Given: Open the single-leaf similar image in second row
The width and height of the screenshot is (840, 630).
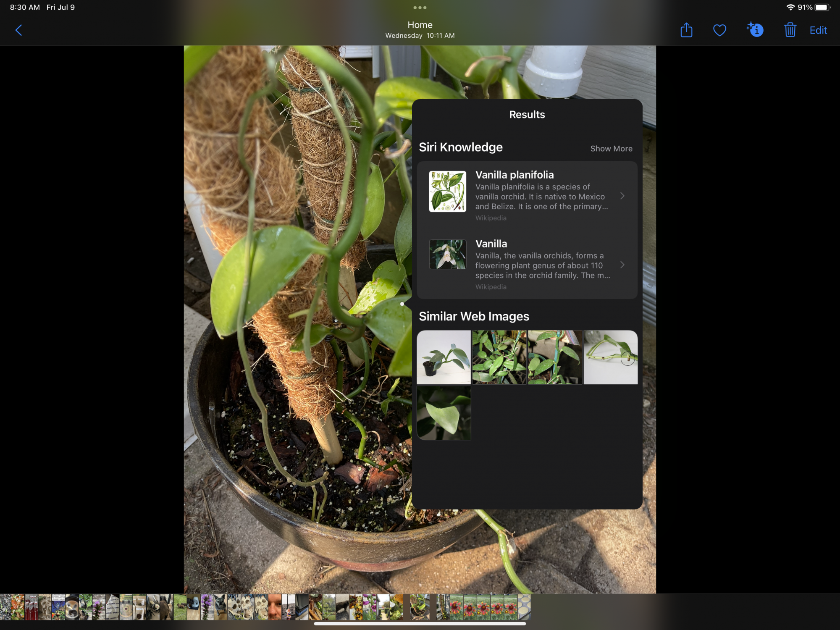Looking at the screenshot, I should [444, 413].
